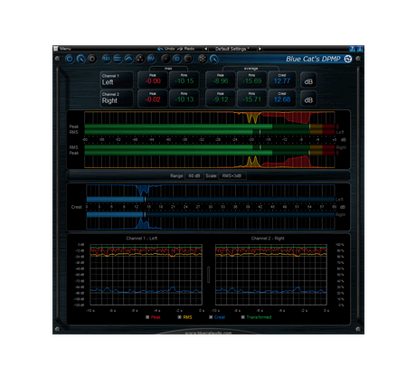The width and height of the screenshot is (416, 376).
Task: Click the Left channel crest factor bar
Action: [x=210, y=199]
